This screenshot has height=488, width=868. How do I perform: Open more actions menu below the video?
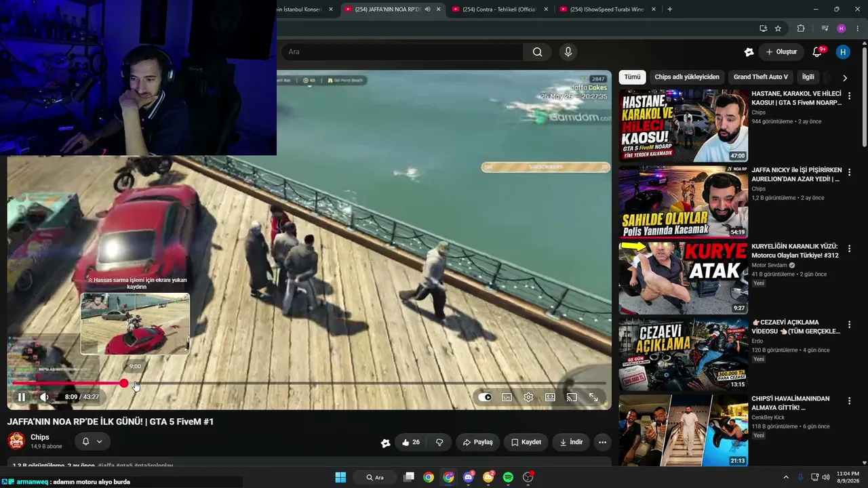[x=602, y=442]
